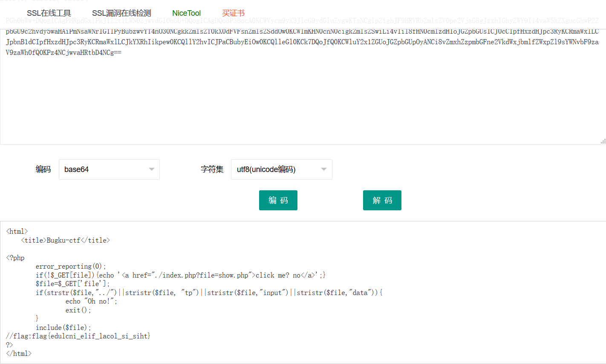Click the include($file); line
This screenshot has width=606, height=364.
pos(63,327)
